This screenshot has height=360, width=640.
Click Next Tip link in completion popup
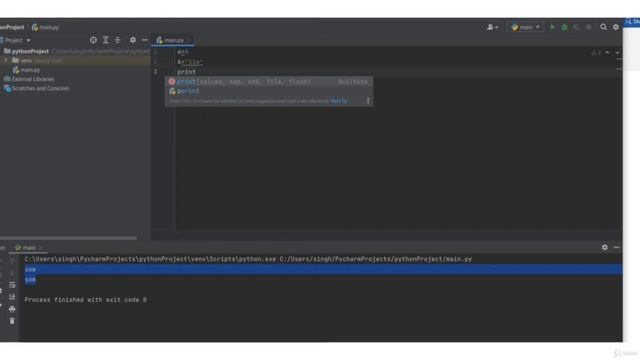(x=339, y=101)
